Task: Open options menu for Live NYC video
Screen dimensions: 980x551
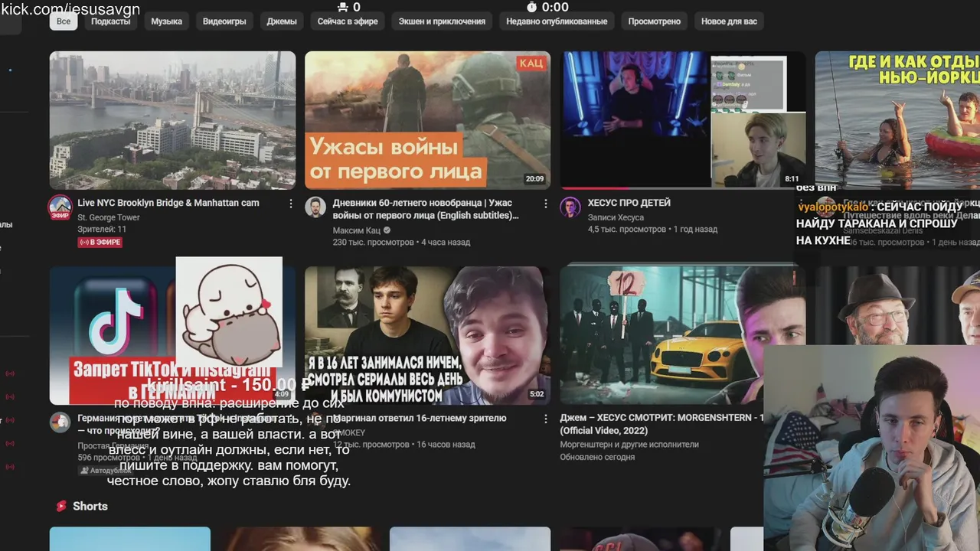Action: point(291,204)
